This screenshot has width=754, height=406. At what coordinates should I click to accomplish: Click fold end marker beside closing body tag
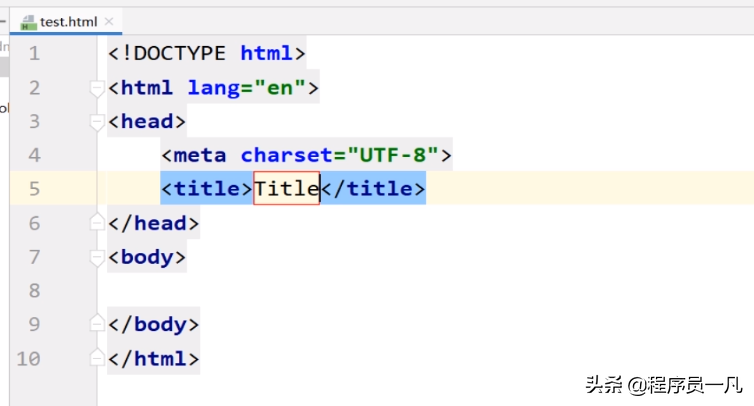[97, 324]
